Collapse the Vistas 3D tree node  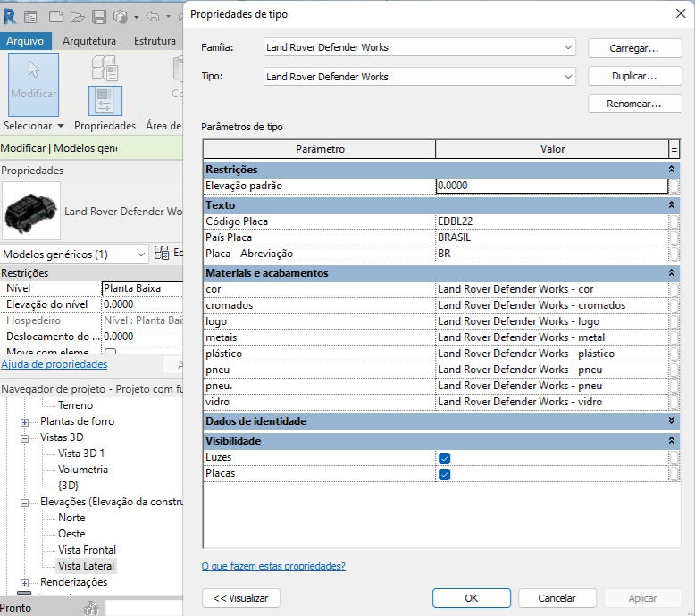tap(25, 438)
